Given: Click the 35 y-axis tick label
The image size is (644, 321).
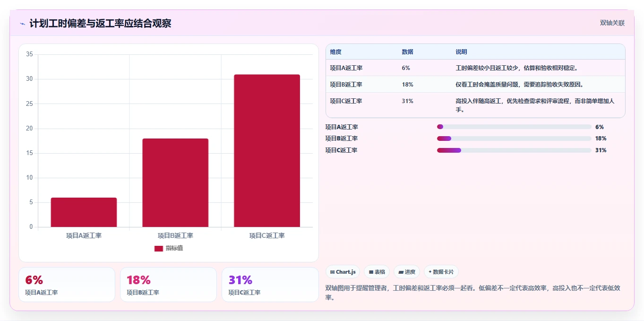Looking at the screenshot, I should click(29, 54).
